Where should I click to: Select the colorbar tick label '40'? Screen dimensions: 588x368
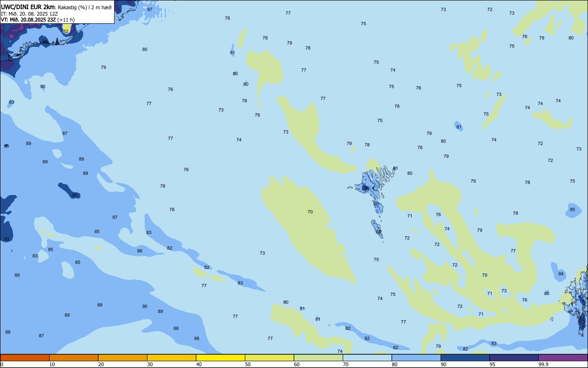199,364
